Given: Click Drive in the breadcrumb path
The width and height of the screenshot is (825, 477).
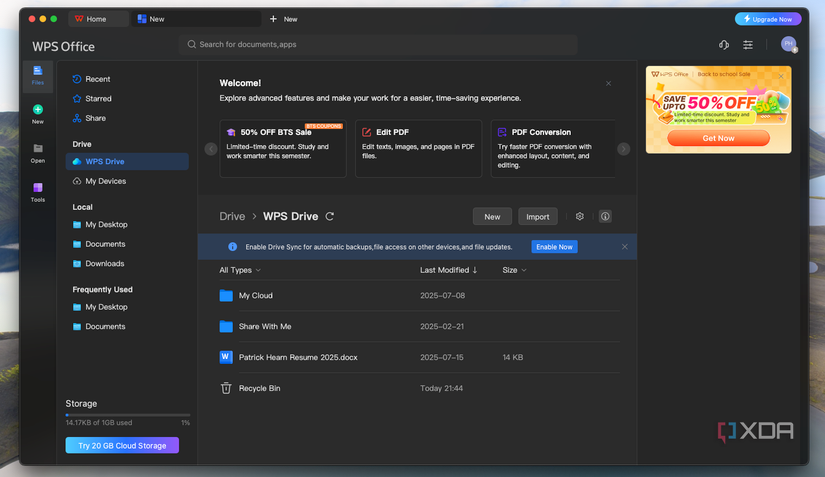Looking at the screenshot, I should 232,217.
